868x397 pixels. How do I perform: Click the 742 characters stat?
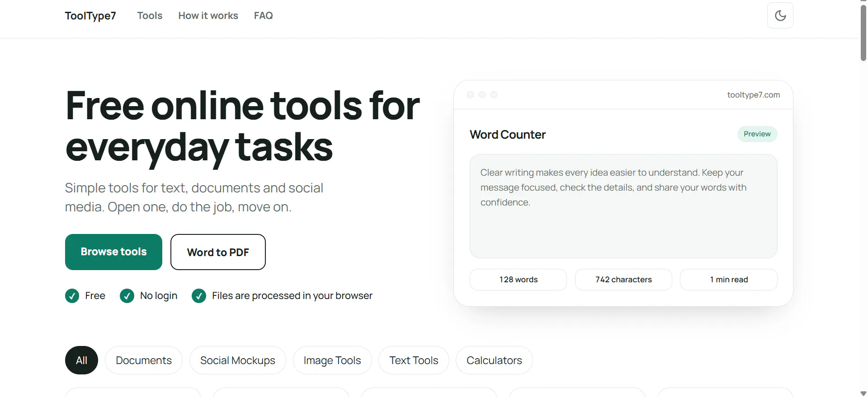pos(623,280)
